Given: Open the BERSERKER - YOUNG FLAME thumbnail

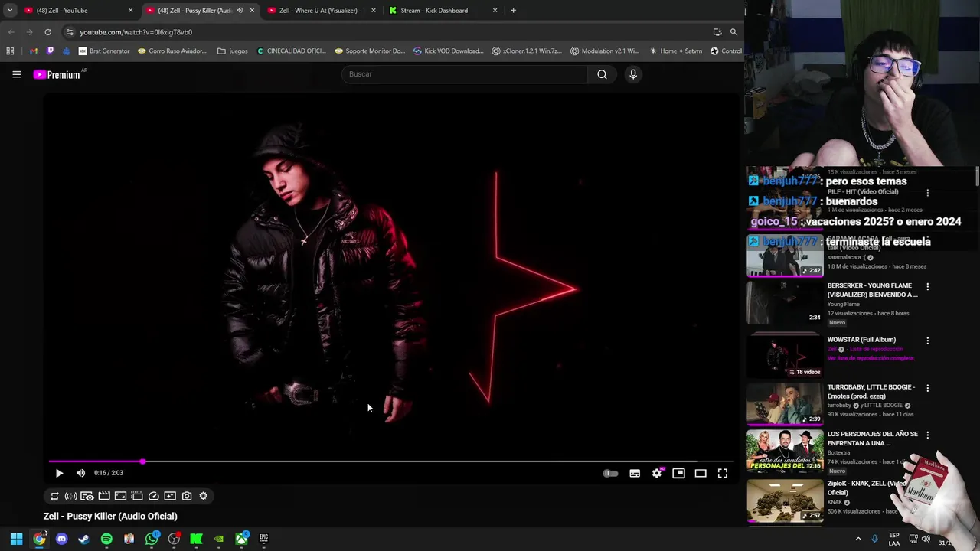Looking at the screenshot, I should [785, 302].
